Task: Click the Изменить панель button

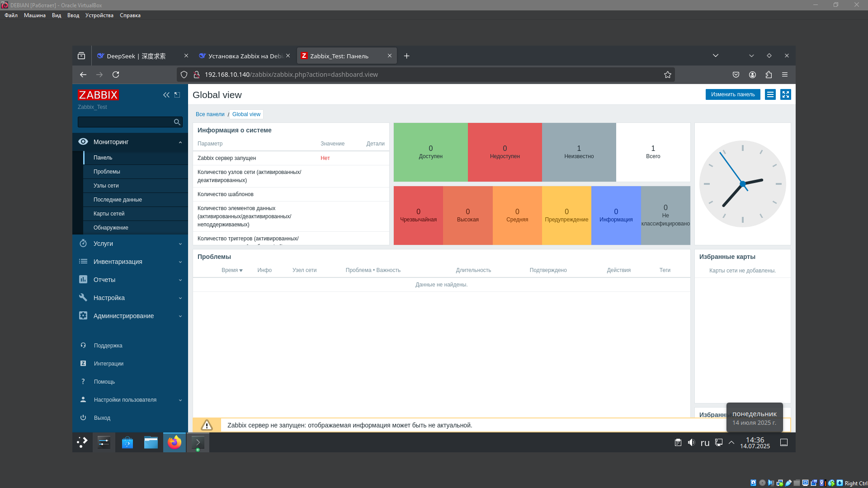Action: point(732,94)
